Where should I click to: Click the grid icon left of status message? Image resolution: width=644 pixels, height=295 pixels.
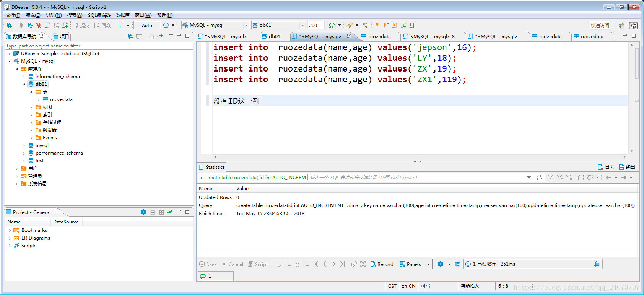click(457, 264)
